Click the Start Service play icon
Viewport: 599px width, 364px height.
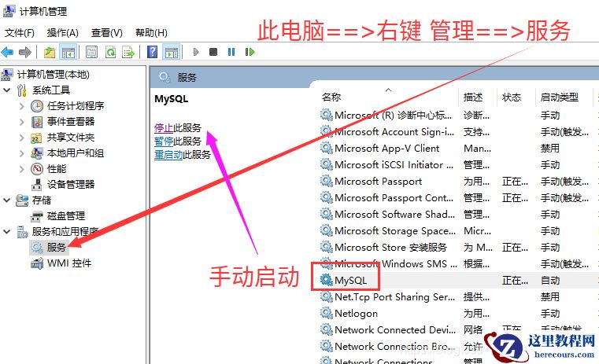pos(196,52)
